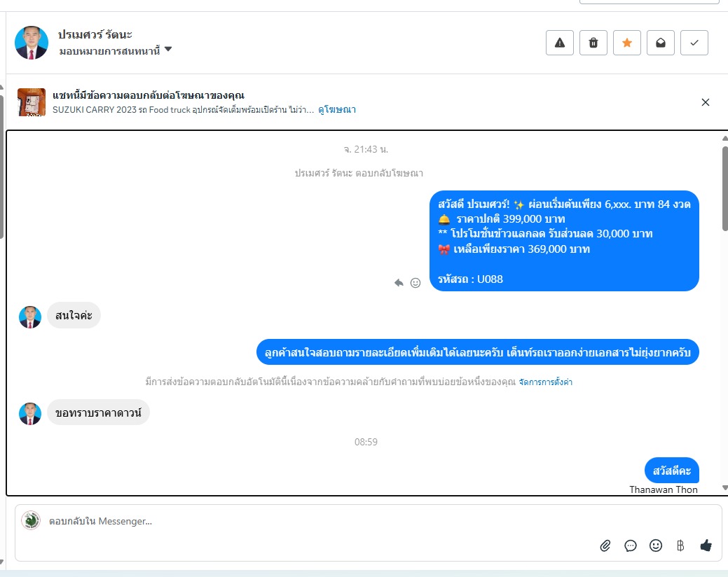The height and width of the screenshot is (577, 728).
Task: Click the baht payment request icon
Action: tap(680, 545)
